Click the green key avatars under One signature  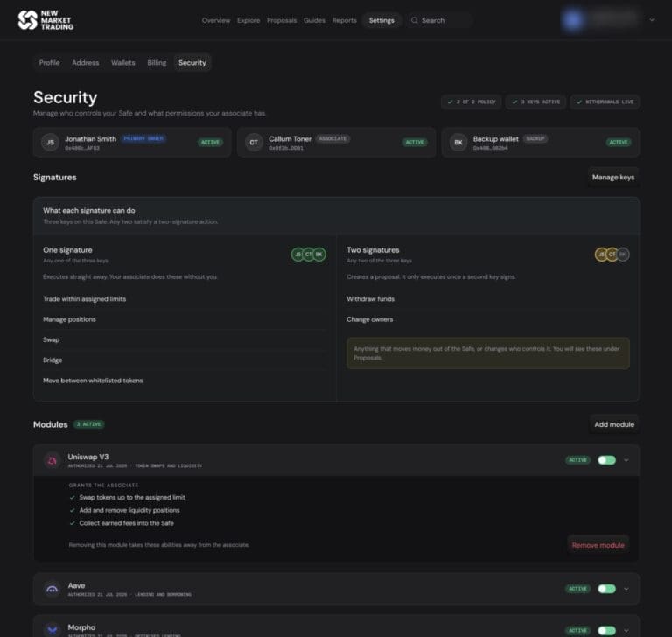(x=309, y=255)
